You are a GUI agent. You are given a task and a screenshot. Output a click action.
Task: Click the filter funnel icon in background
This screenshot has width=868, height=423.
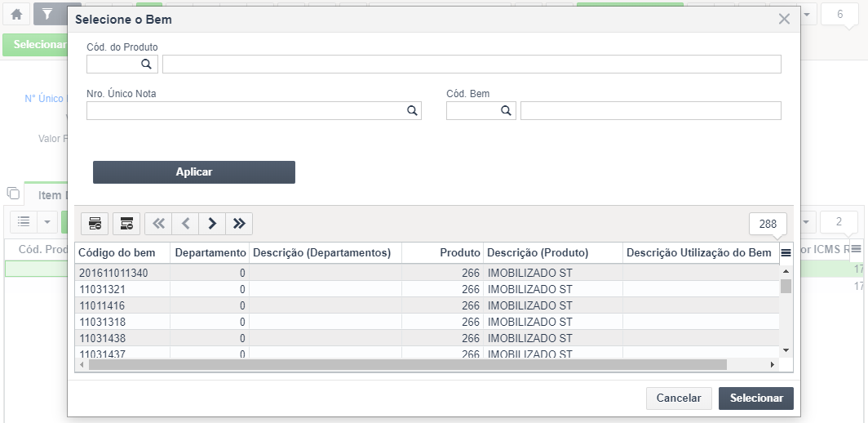[47, 14]
